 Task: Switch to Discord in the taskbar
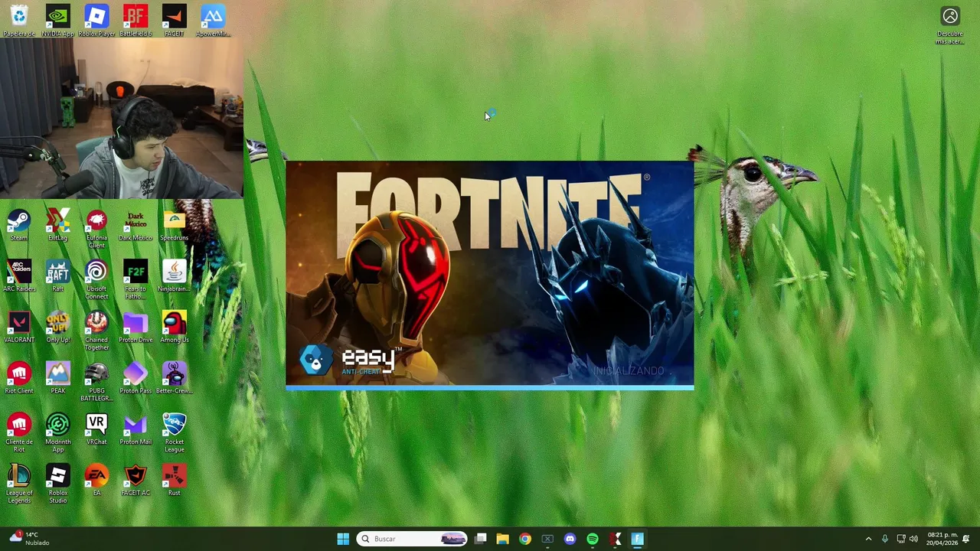[570, 539]
